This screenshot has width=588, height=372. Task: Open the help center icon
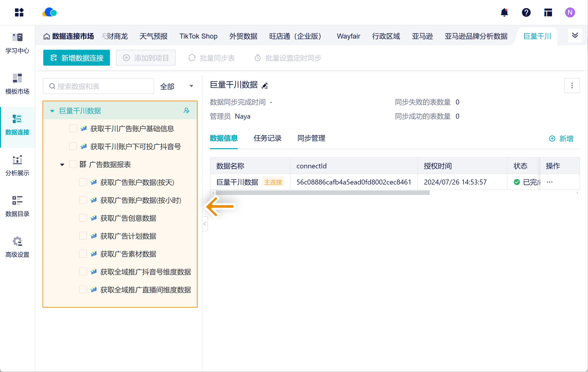526,12
